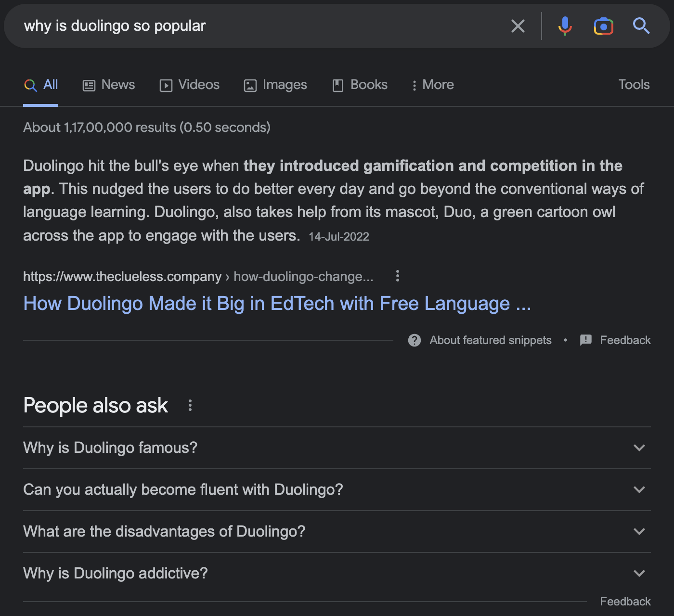Click the theclueless.company URL breadcrumb
The image size is (674, 616).
198,277
